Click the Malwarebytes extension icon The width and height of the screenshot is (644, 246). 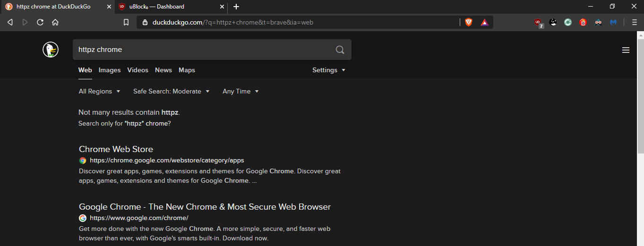point(613,22)
